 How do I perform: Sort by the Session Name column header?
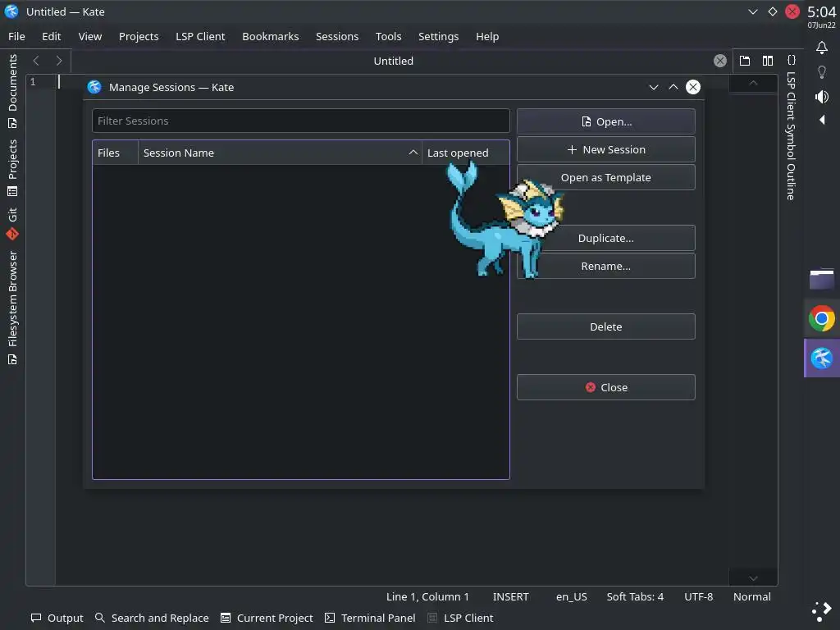pos(281,153)
